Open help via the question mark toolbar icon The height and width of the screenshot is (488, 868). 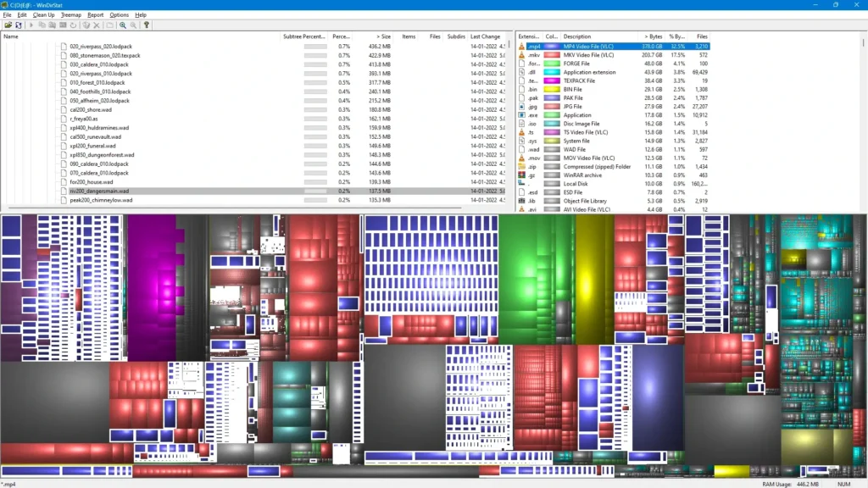[147, 25]
